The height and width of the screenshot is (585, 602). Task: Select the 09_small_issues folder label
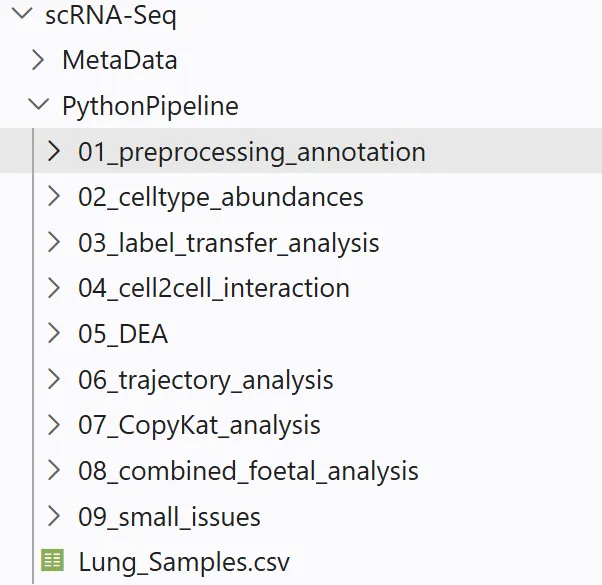(x=169, y=517)
